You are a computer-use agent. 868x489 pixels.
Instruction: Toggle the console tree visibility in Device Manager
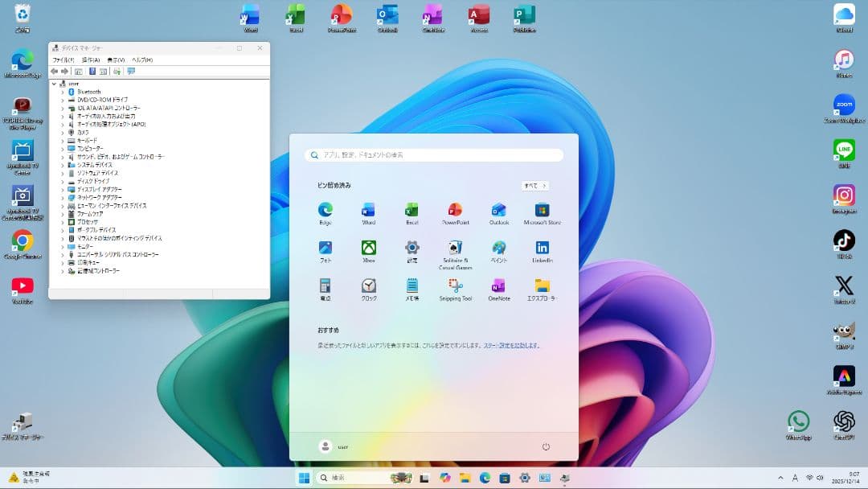point(79,72)
